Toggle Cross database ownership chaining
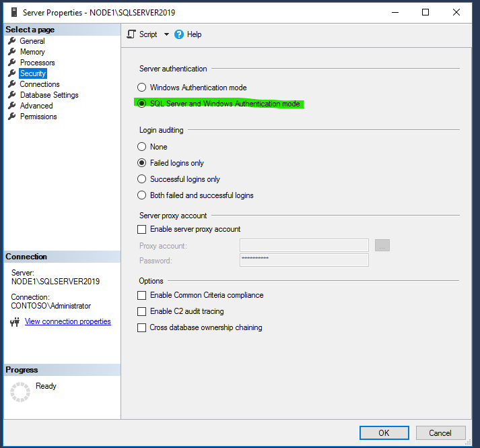 click(x=142, y=327)
